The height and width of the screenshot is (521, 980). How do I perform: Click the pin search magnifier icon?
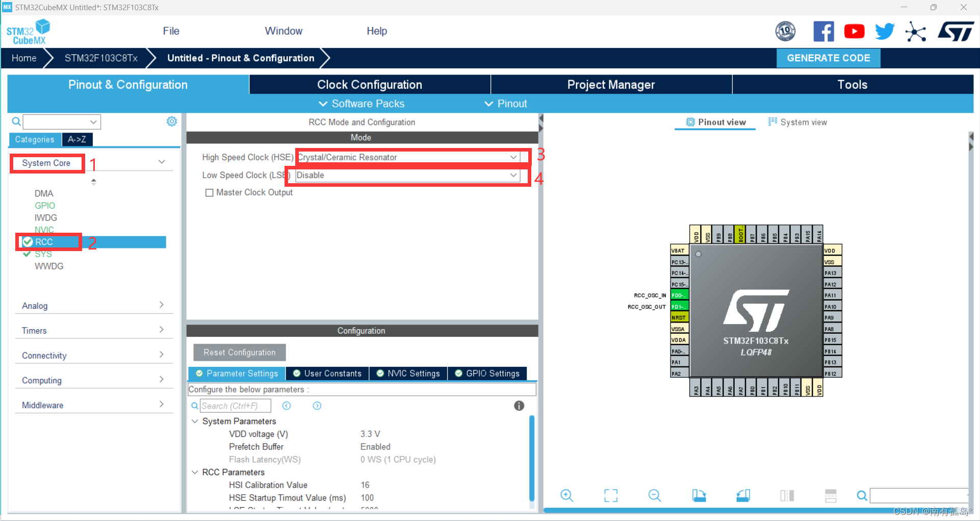pos(862,495)
